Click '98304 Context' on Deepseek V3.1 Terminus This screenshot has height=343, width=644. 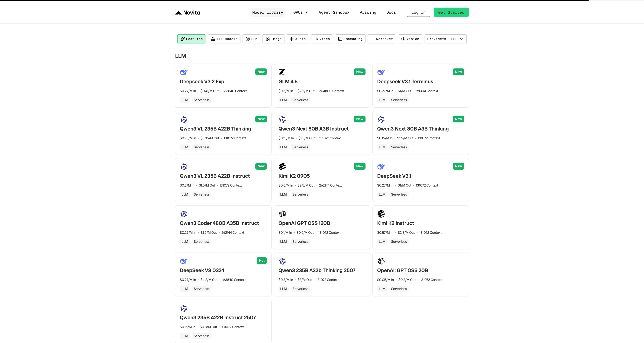point(427,91)
